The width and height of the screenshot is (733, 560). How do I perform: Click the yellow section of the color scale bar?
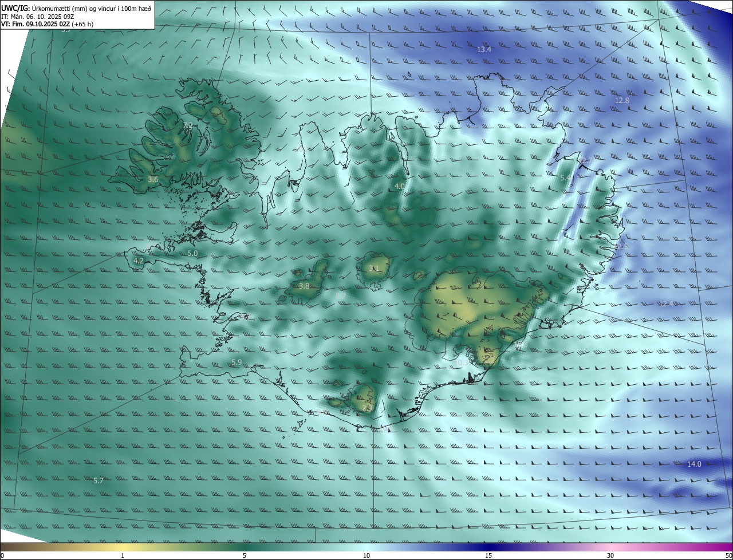123,547
